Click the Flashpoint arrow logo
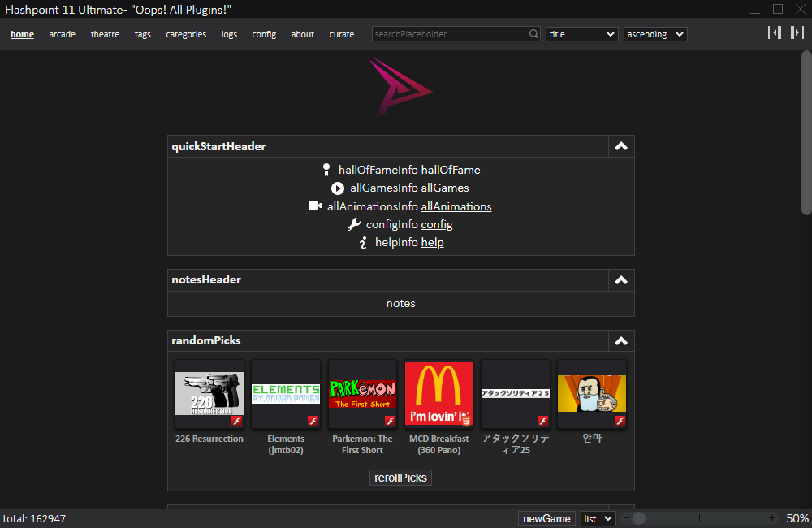Screen dimensions: 812x528 coord(400,87)
